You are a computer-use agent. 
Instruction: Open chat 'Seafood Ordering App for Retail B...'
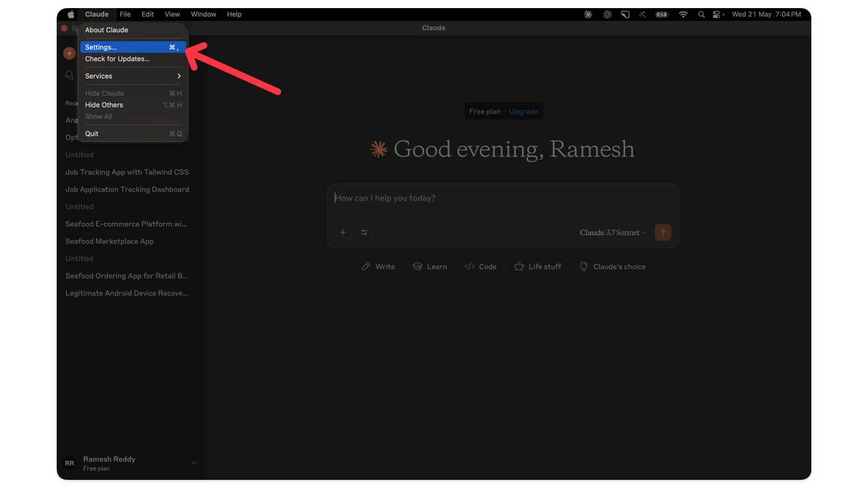click(x=127, y=276)
